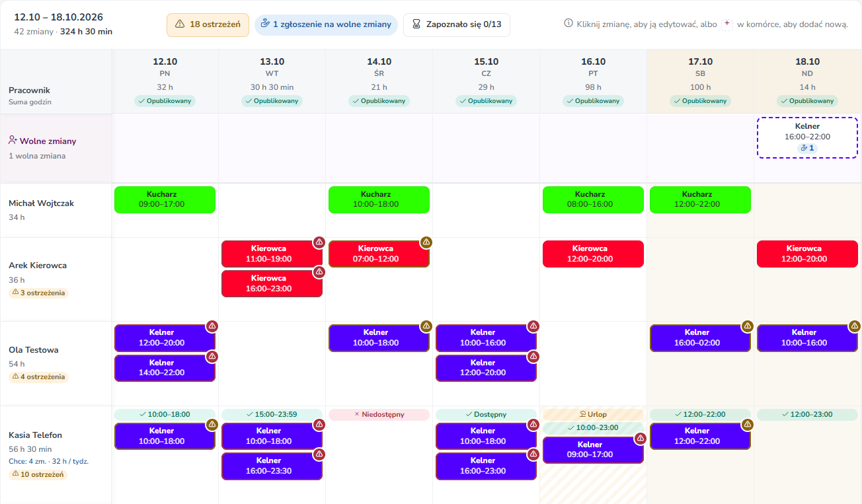The width and height of the screenshot is (862, 504).
Task: Click the Dostępny availability tag for Kasia
Action: click(x=487, y=414)
